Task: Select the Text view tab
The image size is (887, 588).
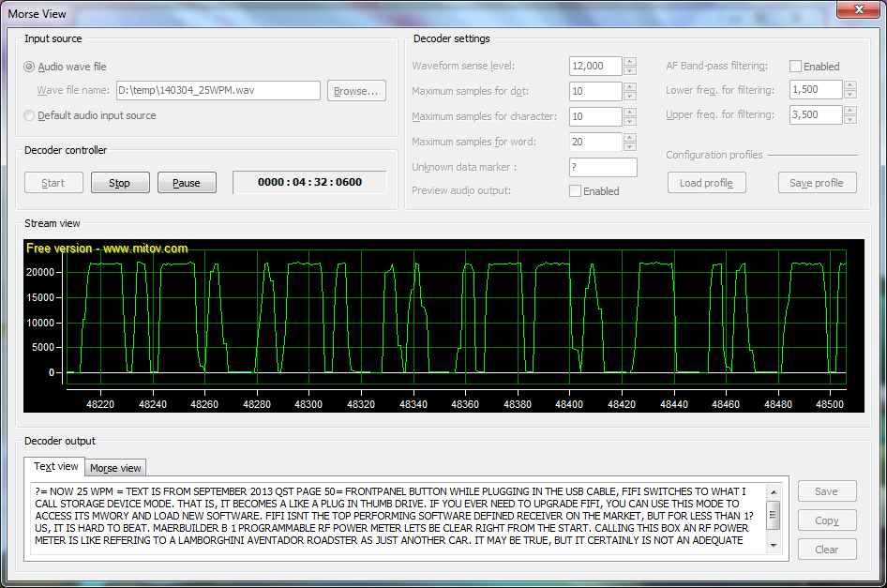Action: (x=56, y=467)
